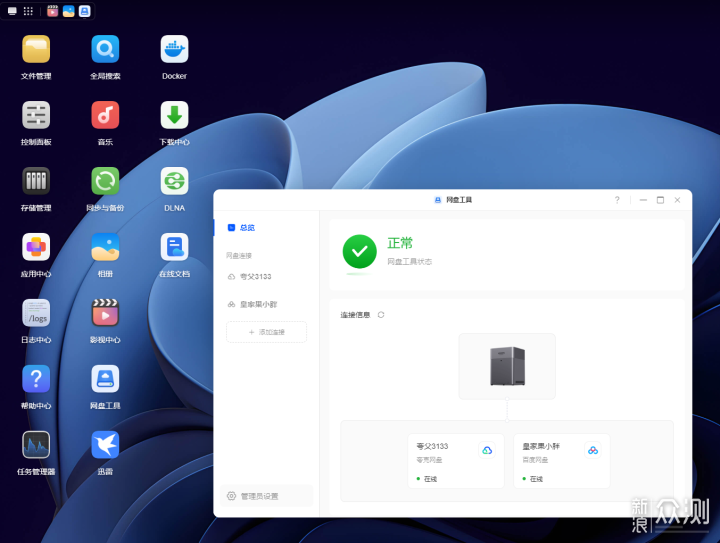
Task: Open the 存储管理 storage manager
Action: pos(36,181)
